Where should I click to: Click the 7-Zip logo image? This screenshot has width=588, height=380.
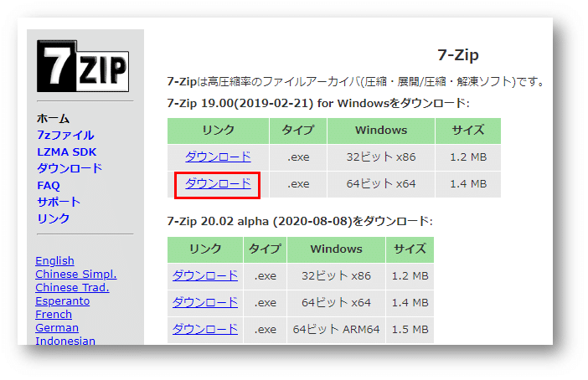point(83,66)
